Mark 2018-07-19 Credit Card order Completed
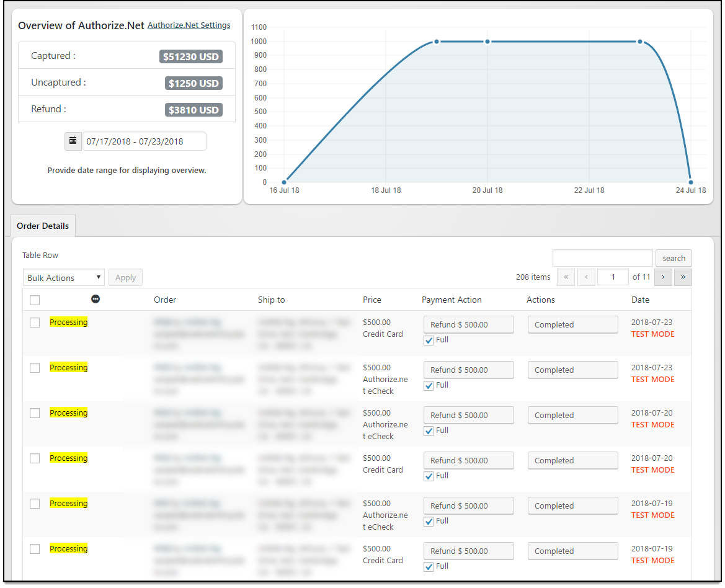The image size is (725, 588). point(573,551)
